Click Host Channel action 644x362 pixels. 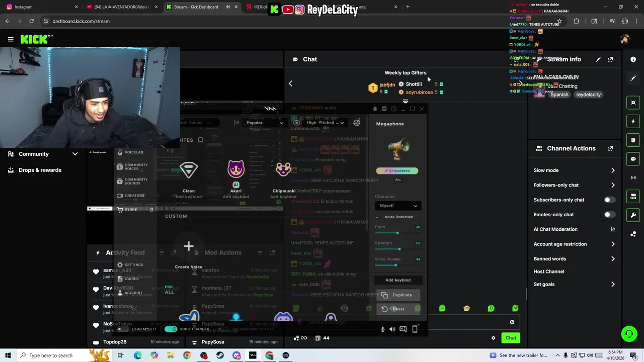coord(549,271)
